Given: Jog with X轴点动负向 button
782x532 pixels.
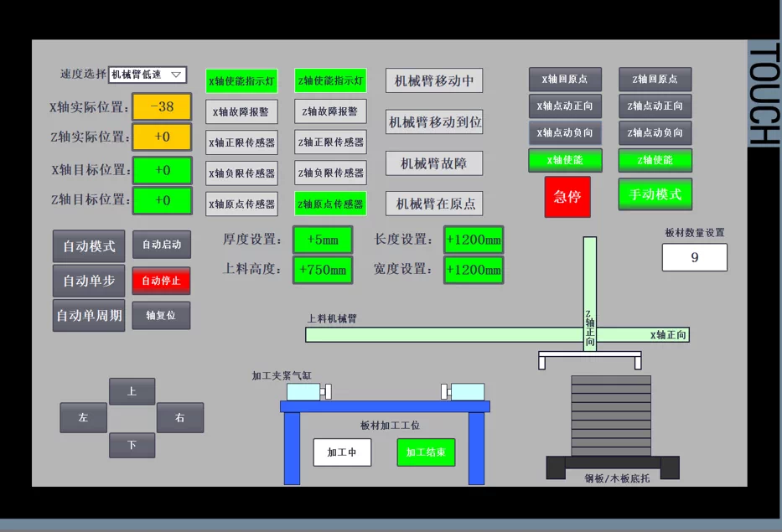Looking at the screenshot, I should tap(565, 132).
